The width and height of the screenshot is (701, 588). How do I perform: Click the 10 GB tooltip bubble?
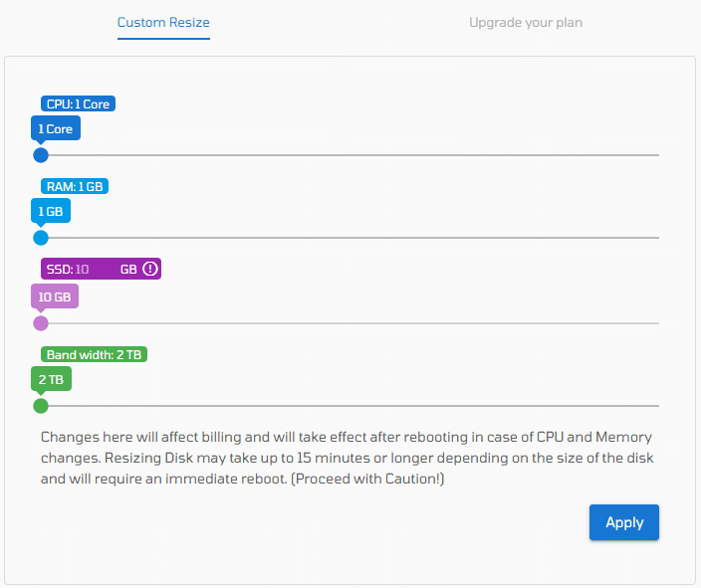tap(55, 296)
